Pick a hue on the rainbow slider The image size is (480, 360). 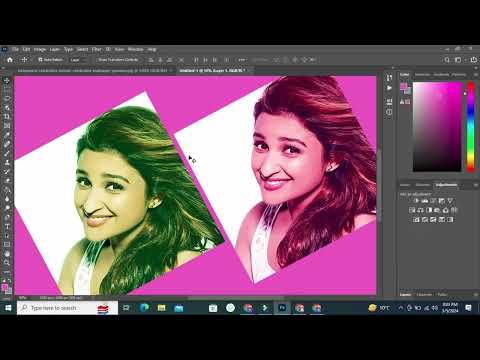pyautogui.click(x=471, y=127)
